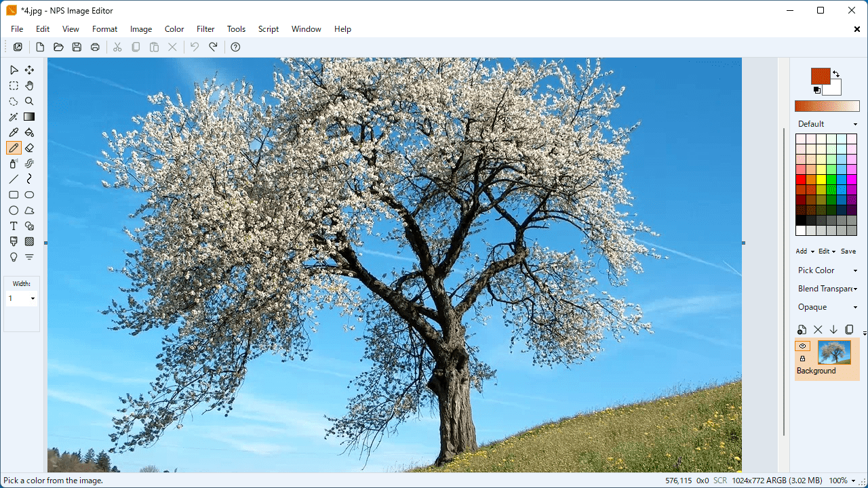Screen dimensions: 868x488
Task: Select the Spray can tool
Action: 14,163
